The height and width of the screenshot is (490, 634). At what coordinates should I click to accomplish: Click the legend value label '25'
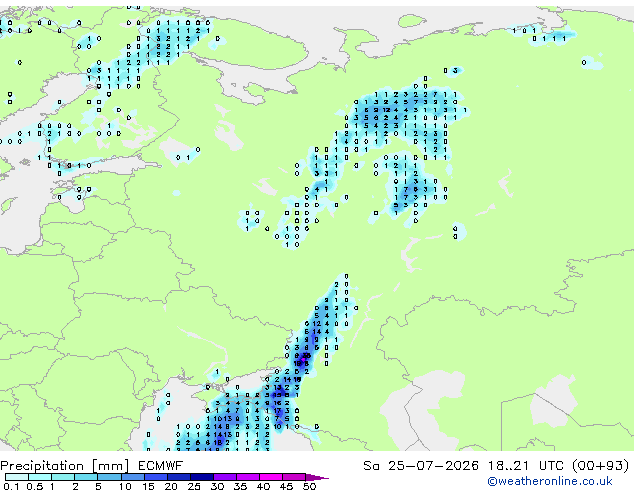click(194, 486)
